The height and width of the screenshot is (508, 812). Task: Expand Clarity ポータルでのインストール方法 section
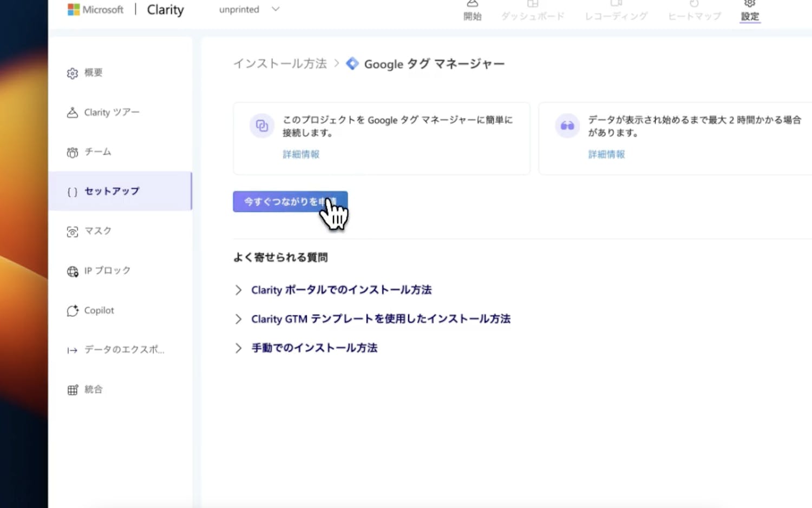[x=238, y=290]
